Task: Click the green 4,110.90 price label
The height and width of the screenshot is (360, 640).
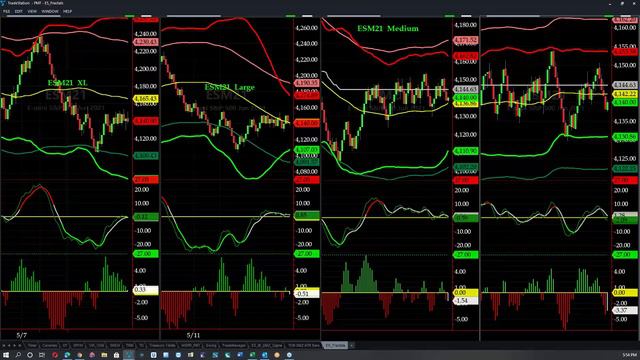Action: click(x=466, y=151)
